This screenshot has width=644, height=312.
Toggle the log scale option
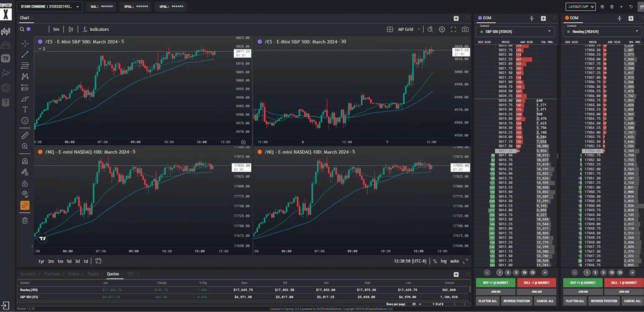click(x=444, y=261)
